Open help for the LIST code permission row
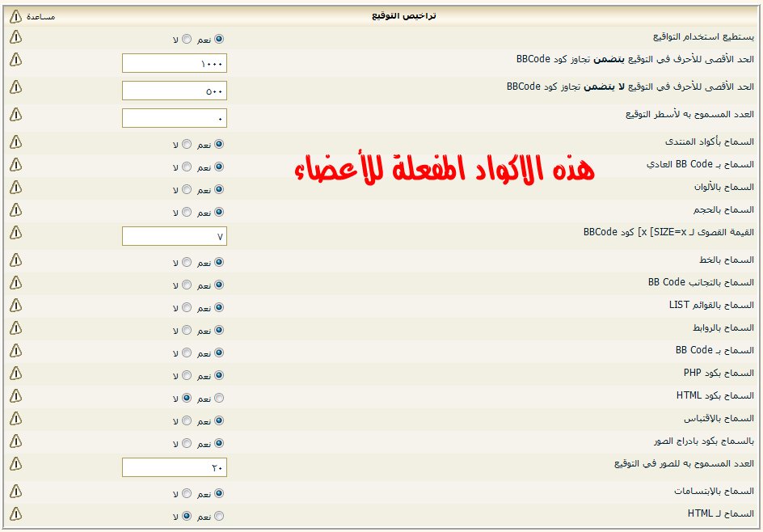 click(x=15, y=306)
